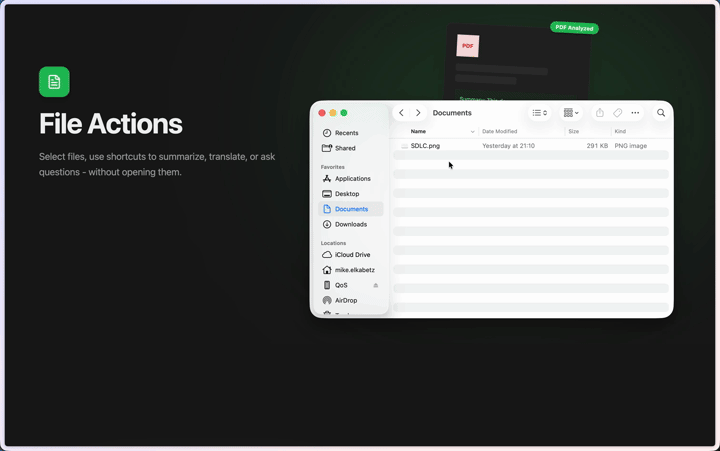Open the more actions ellipsis menu
720x451 pixels.
(x=635, y=113)
